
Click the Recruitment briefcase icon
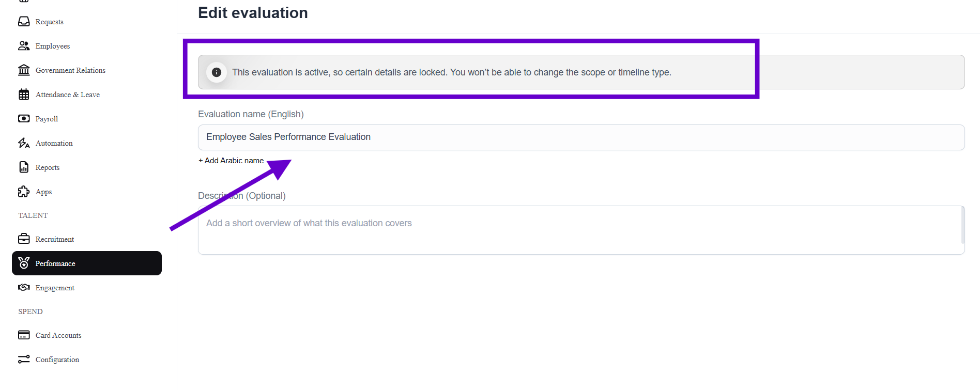pos(24,239)
